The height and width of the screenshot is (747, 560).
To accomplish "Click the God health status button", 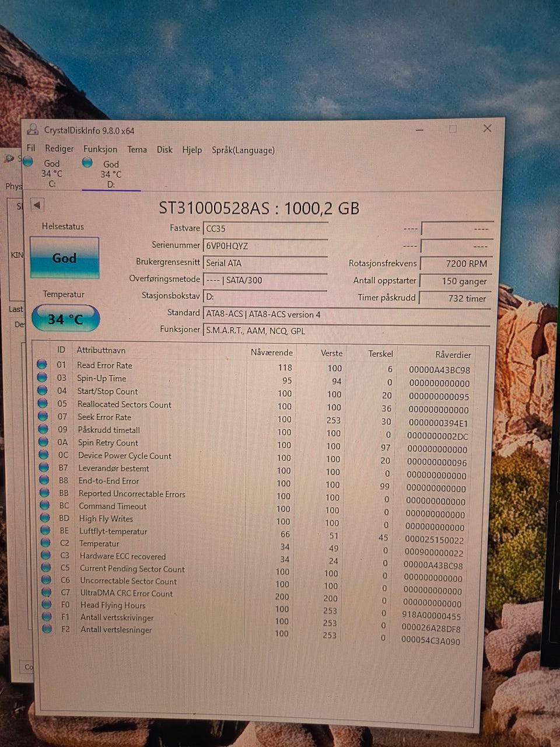I will (x=64, y=257).
